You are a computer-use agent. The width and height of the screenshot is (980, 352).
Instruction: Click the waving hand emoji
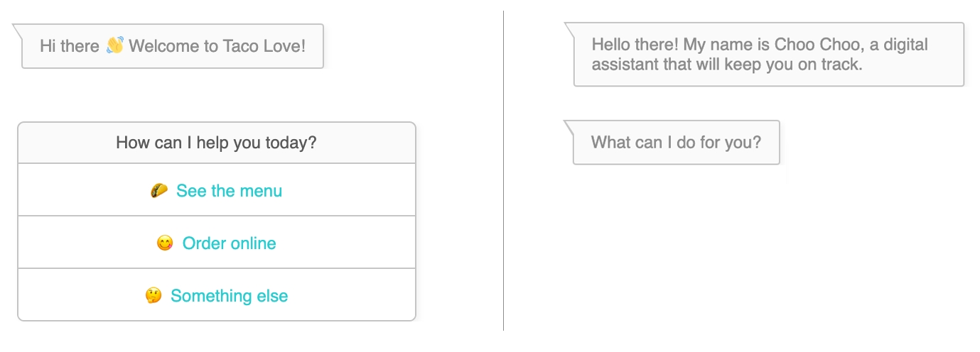point(114,46)
